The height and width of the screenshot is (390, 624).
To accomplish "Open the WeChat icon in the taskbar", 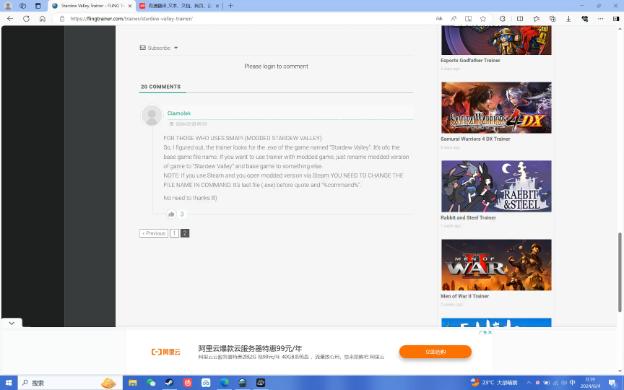I will (151, 383).
